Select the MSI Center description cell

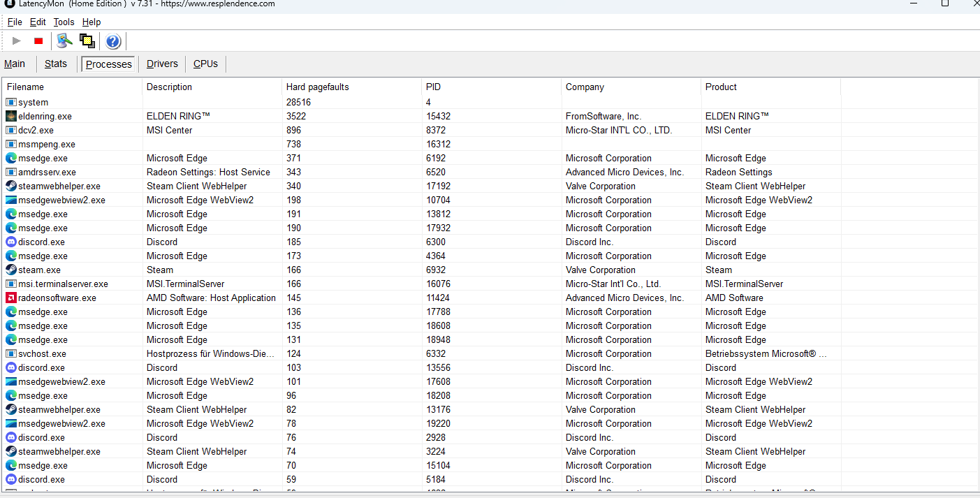(x=170, y=130)
